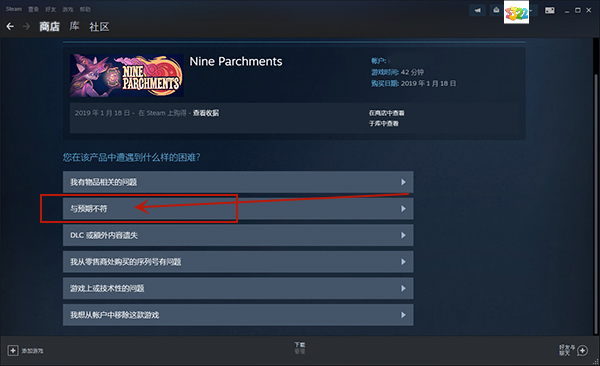Expand arrow on DLC 或额外内容遗失 row
This screenshot has height=366, width=600.
point(403,235)
